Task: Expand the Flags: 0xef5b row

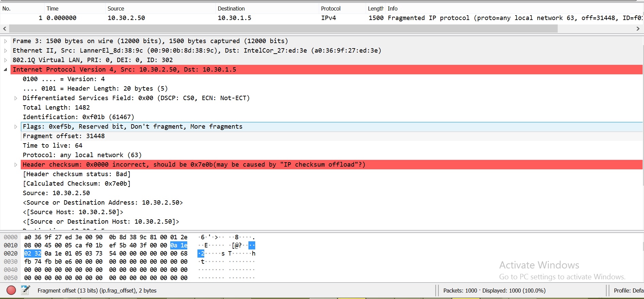Action: coord(16,127)
